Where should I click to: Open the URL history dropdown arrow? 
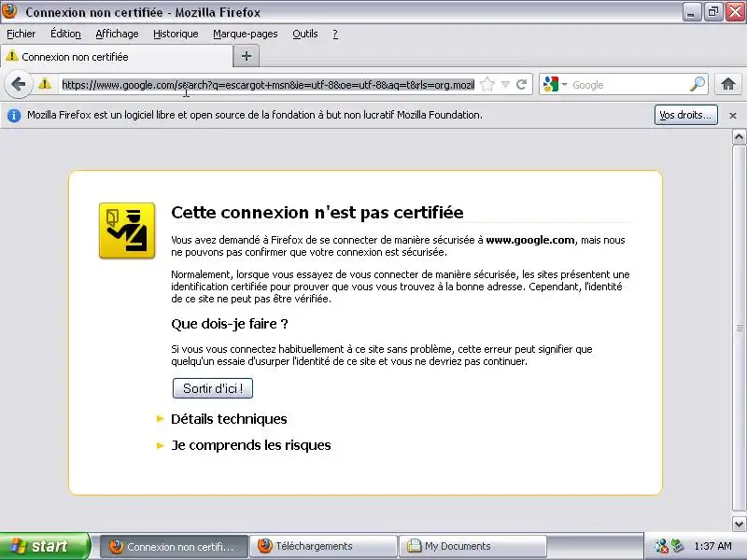pos(505,85)
